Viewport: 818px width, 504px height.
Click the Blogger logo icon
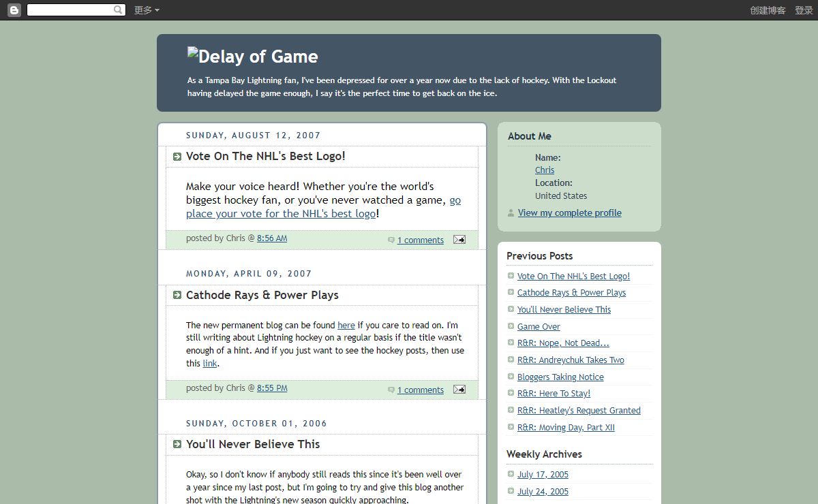14,10
